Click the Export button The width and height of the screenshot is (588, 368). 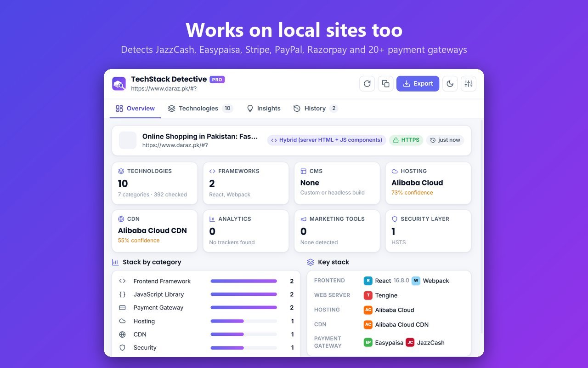(418, 84)
